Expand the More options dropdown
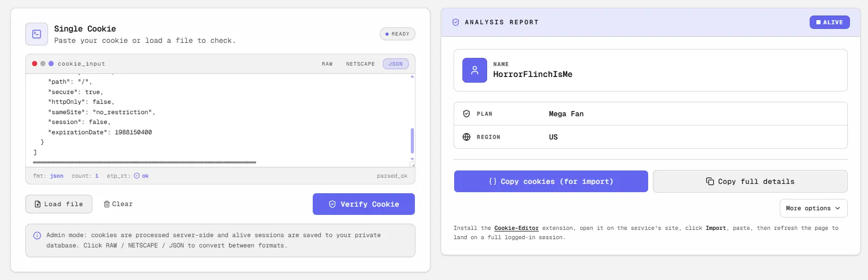Viewport: 868px width, 280px height. click(813, 208)
